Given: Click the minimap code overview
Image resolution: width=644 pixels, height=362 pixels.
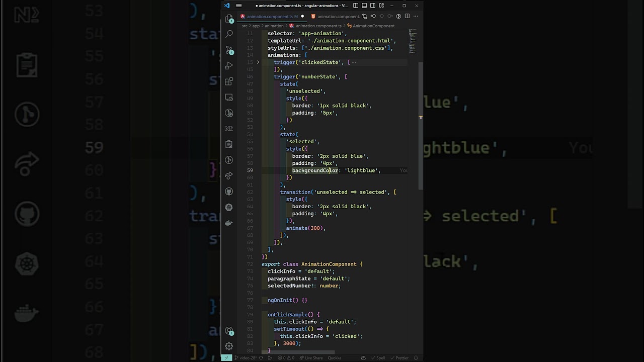Looking at the screenshot, I should pos(413,42).
